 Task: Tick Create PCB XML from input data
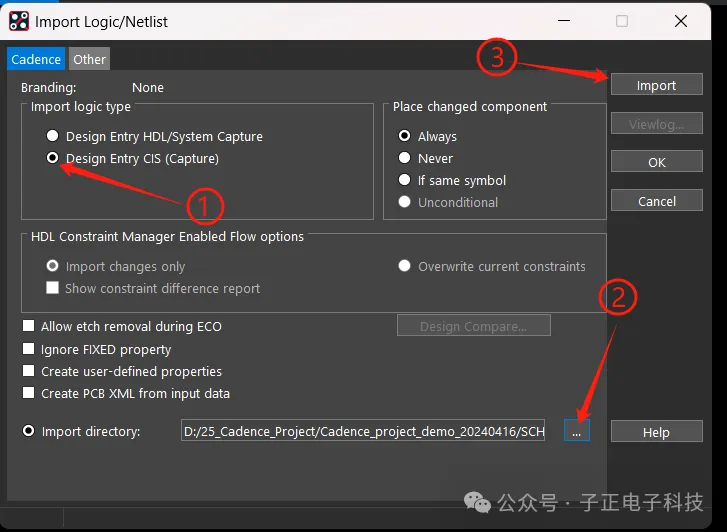point(29,393)
